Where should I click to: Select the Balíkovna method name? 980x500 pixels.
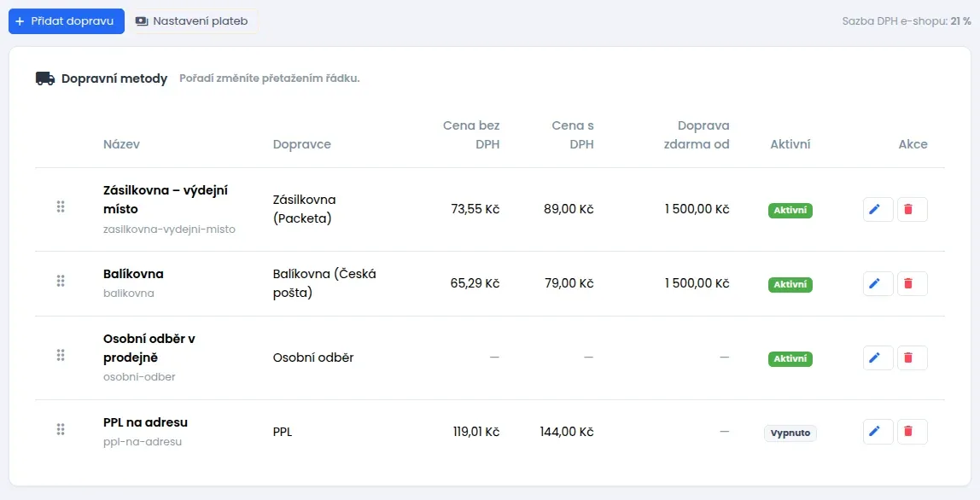[x=133, y=274]
